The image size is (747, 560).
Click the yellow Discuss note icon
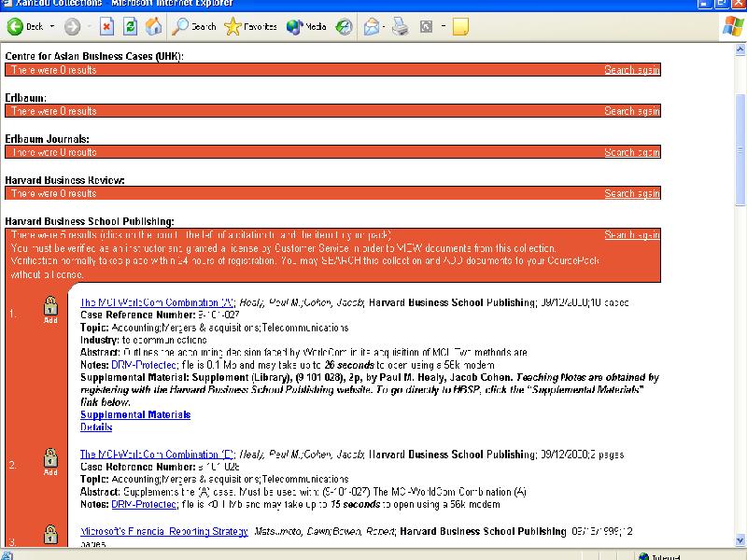[460, 27]
